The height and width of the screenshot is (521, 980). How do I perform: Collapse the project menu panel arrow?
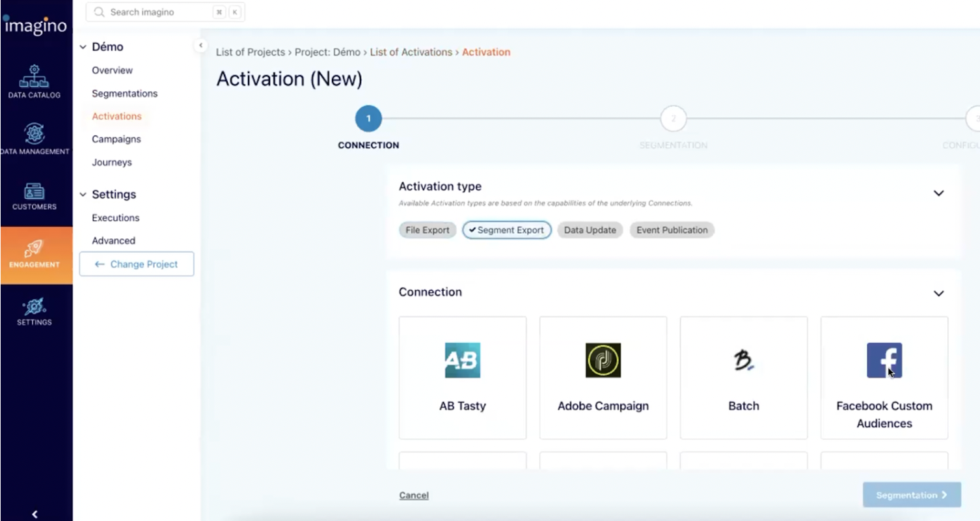(200, 45)
